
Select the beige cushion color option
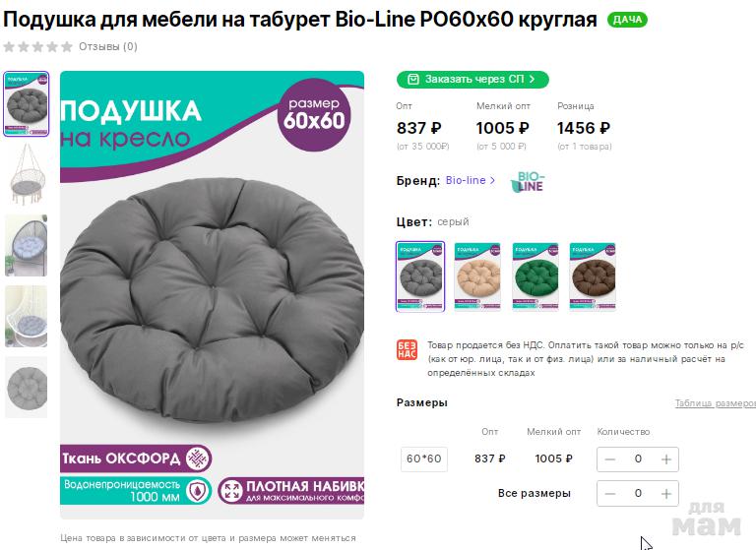tap(477, 276)
